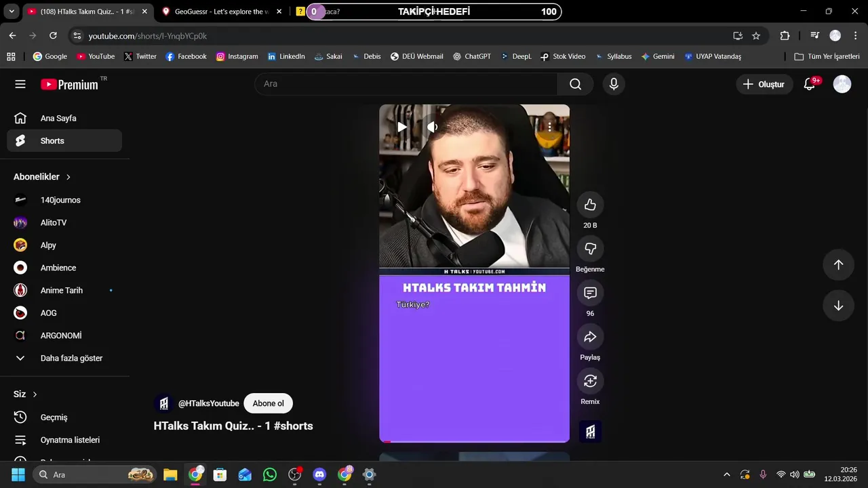The height and width of the screenshot is (488, 868).
Task: Open the YouTube account avatar menu
Action: click(842, 84)
